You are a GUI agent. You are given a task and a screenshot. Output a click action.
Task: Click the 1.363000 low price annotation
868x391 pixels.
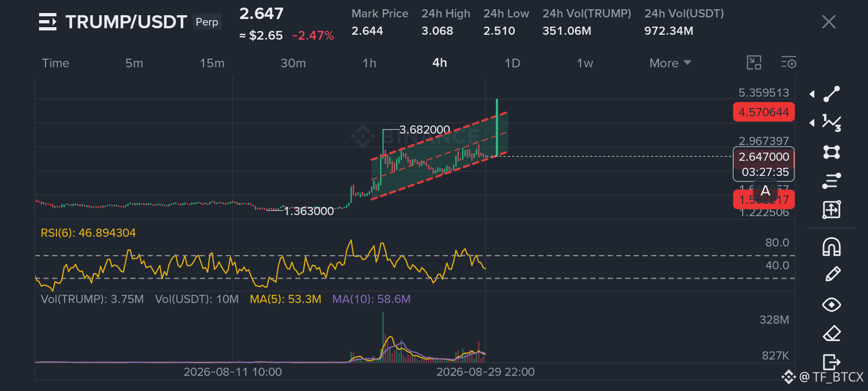[x=309, y=211]
